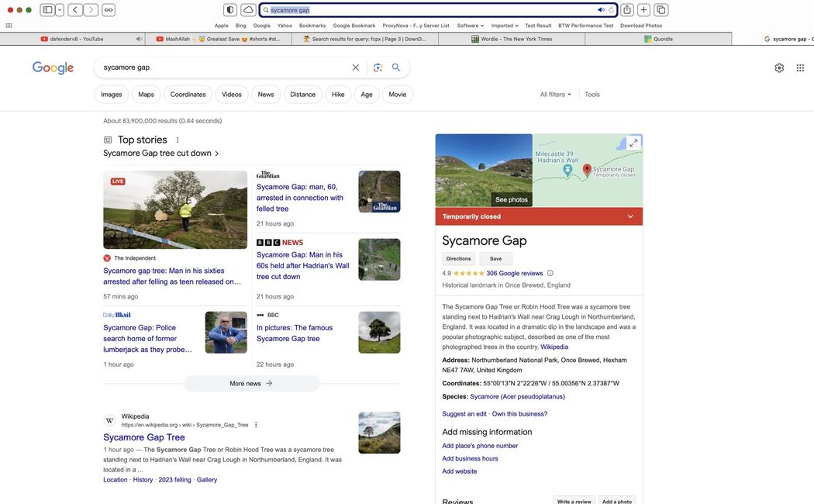Select the News filter chip
The image size is (814, 504).
(x=266, y=95)
